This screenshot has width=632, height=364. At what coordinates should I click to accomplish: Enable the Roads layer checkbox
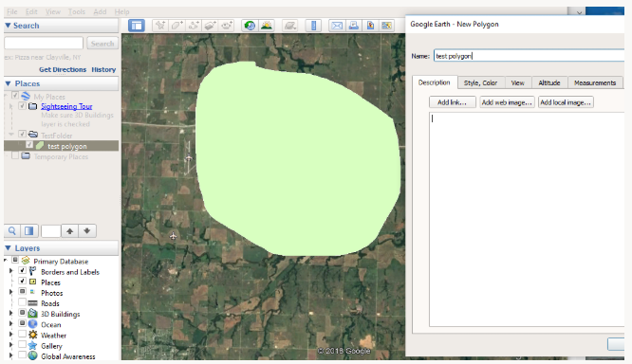pos(22,302)
